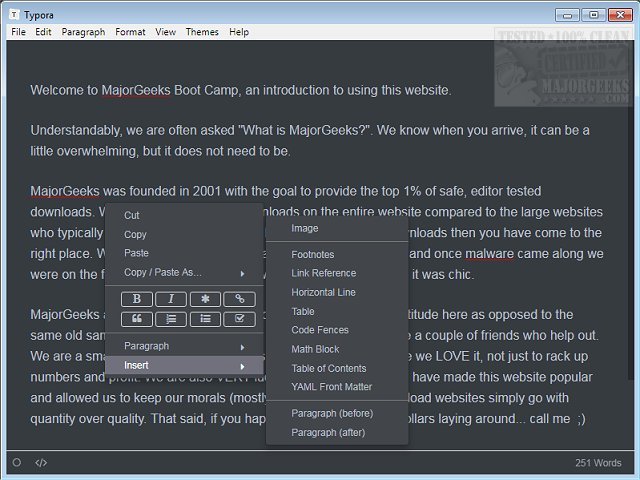The width and height of the screenshot is (640, 480).
Task: Apply block quote using the quote icon
Action: (136, 319)
